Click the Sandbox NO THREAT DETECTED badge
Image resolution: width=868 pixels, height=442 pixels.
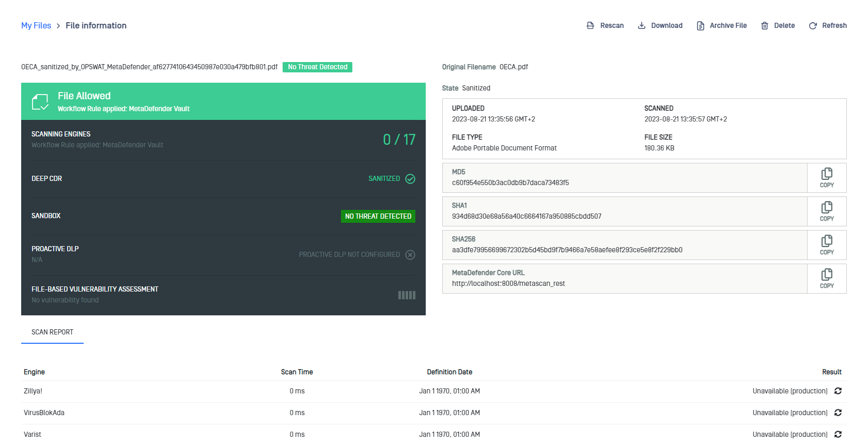click(378, 217)
